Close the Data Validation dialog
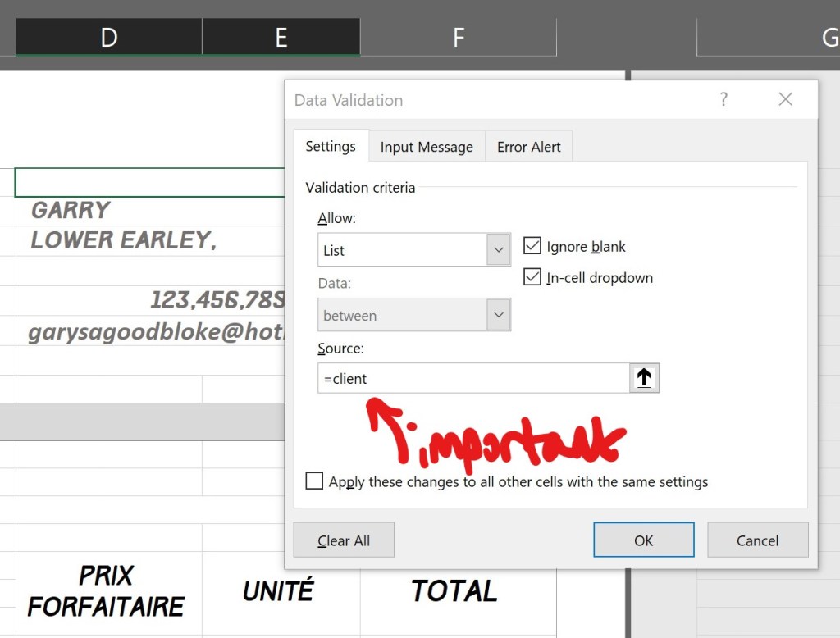The image size is (840, 638). 785,99
